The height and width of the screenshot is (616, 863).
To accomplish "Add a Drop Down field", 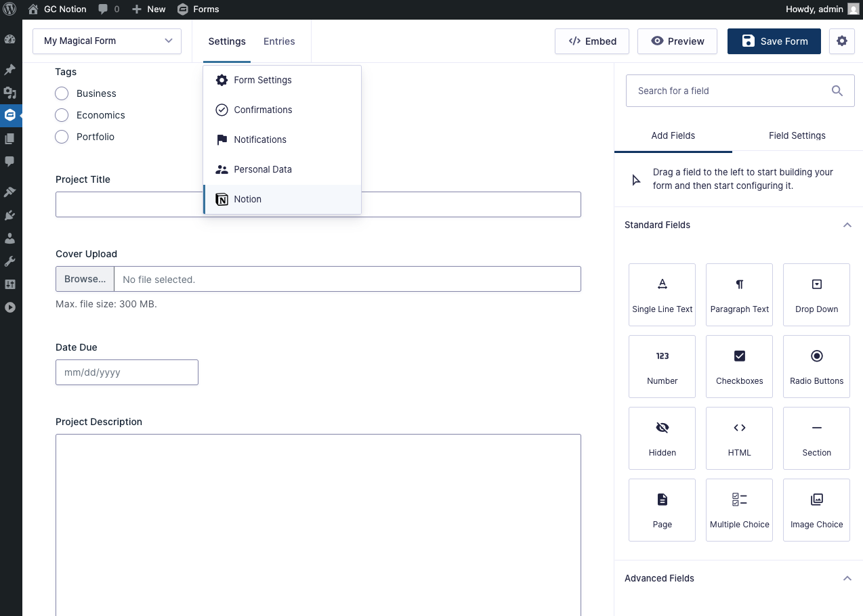I will [x=816, y=294].
